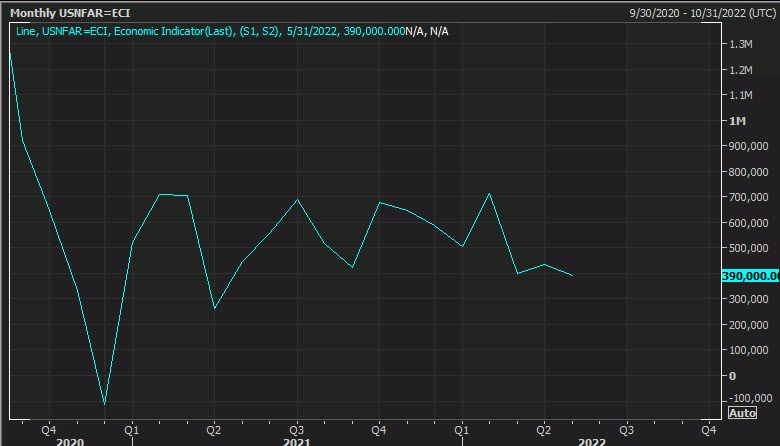Click the 900,000 y-axis label

748,146
